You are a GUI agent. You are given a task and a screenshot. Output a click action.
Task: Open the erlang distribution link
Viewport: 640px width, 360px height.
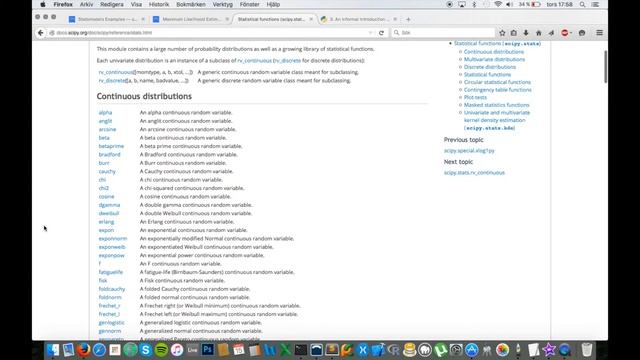106,222
